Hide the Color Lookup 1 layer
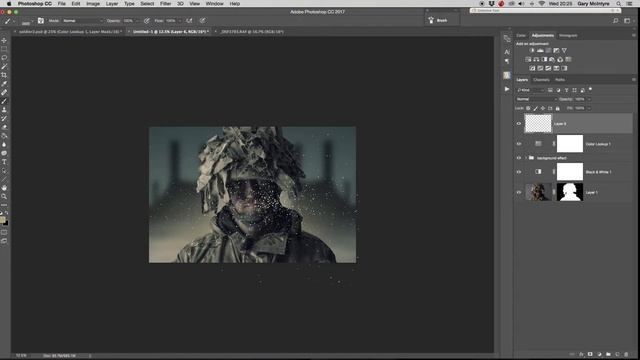 tap(519, 144)
